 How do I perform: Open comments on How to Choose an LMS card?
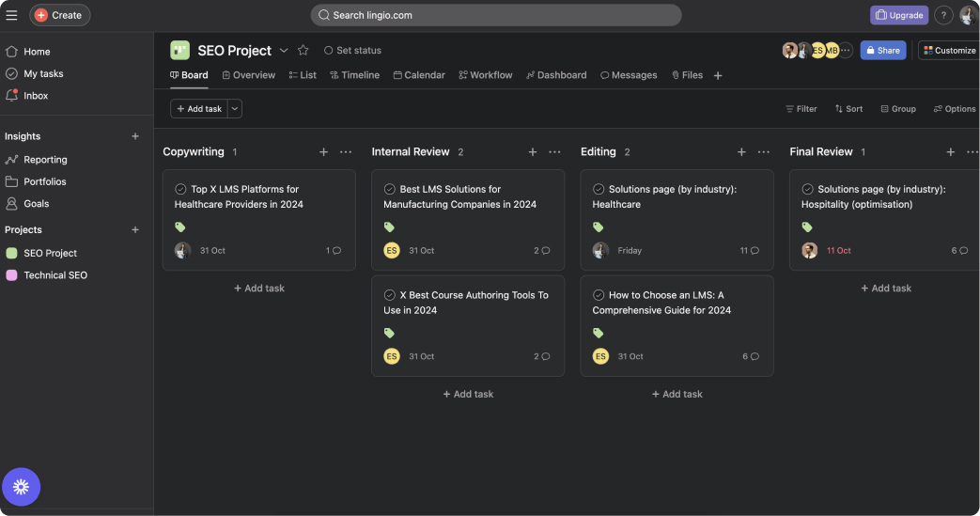(x=751, y=356)
